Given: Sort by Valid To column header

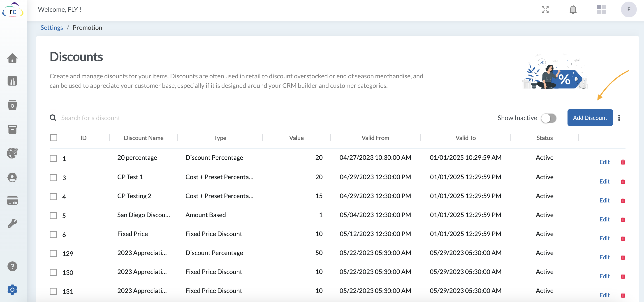Looking at the screenshot, I should click(466, 138).
